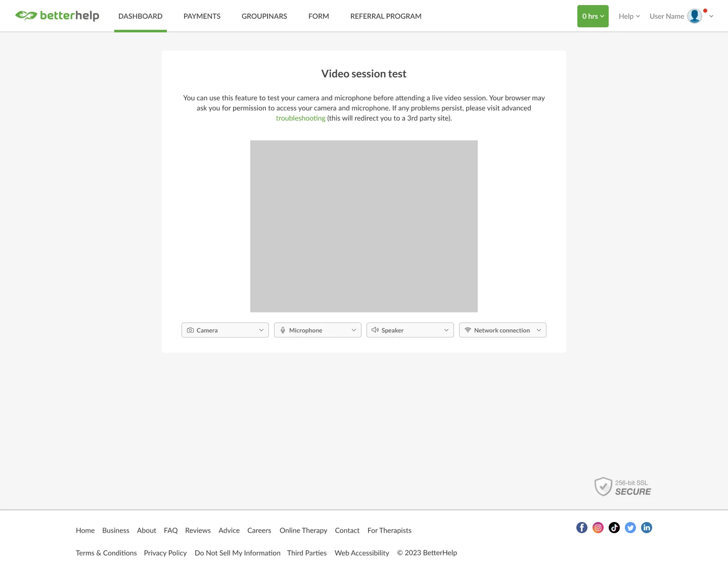Screen dimensions: 728x565
Task: Open the TikTok social icon
Action: (x=614, y=528)
